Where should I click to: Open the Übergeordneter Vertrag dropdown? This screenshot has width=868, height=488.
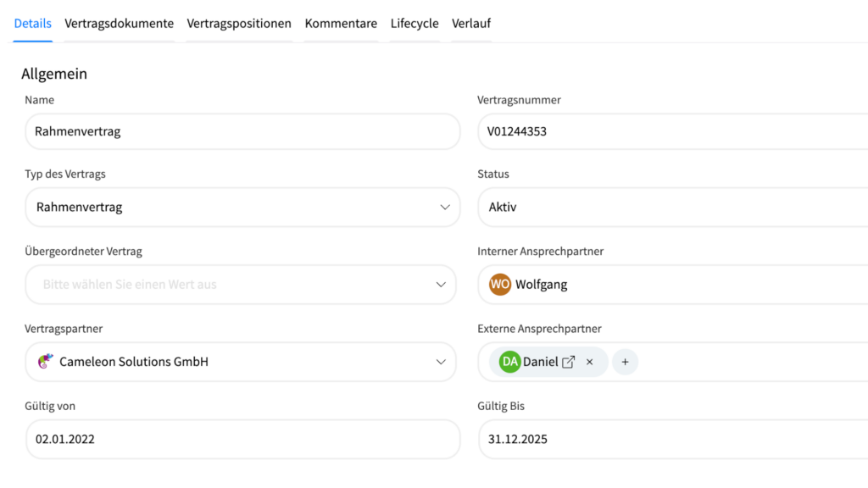pos(241,285)
